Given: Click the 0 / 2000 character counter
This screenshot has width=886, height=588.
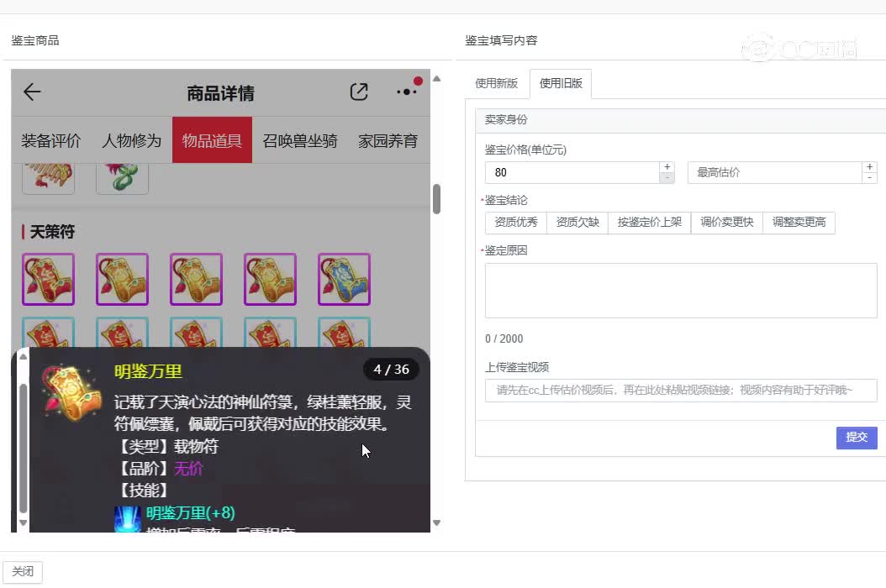Looking at the screenshot, I should pyautogui.click(x=504, y=339).
